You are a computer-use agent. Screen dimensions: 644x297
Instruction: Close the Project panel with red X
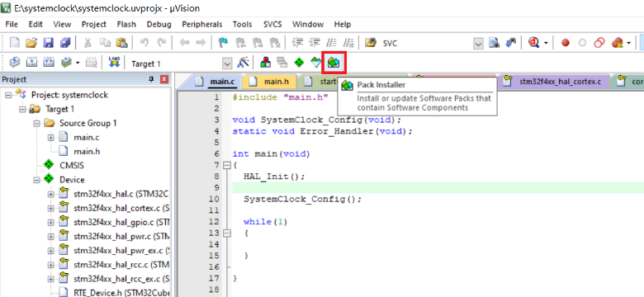163,79
